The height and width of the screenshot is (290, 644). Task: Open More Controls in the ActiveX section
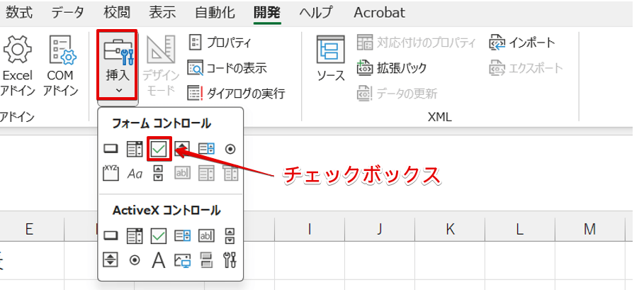coord(230,260)
